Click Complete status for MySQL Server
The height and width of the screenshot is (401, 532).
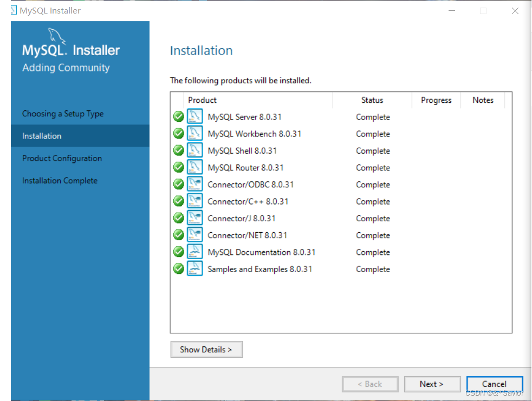click(373, 117)
